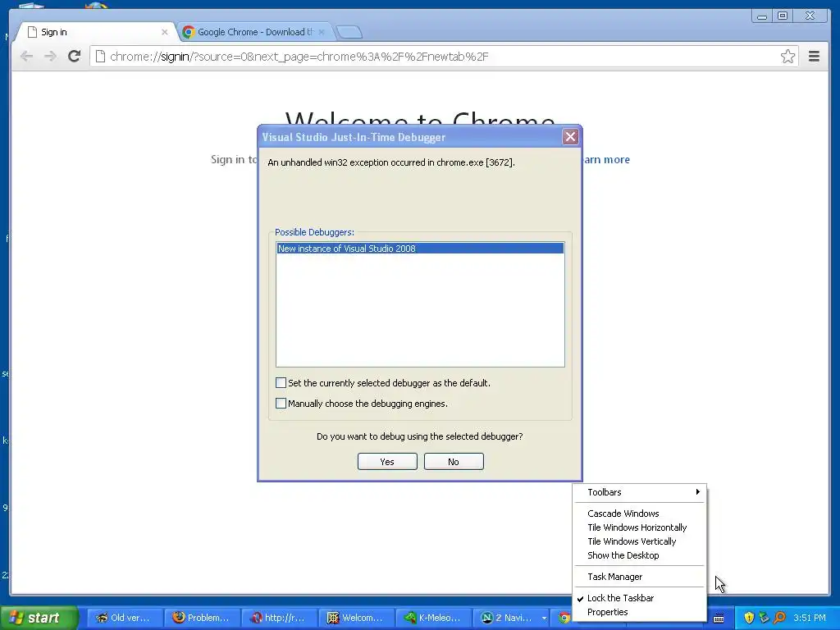Close the Just-In-Time Debugger dialog

(571, 137)
